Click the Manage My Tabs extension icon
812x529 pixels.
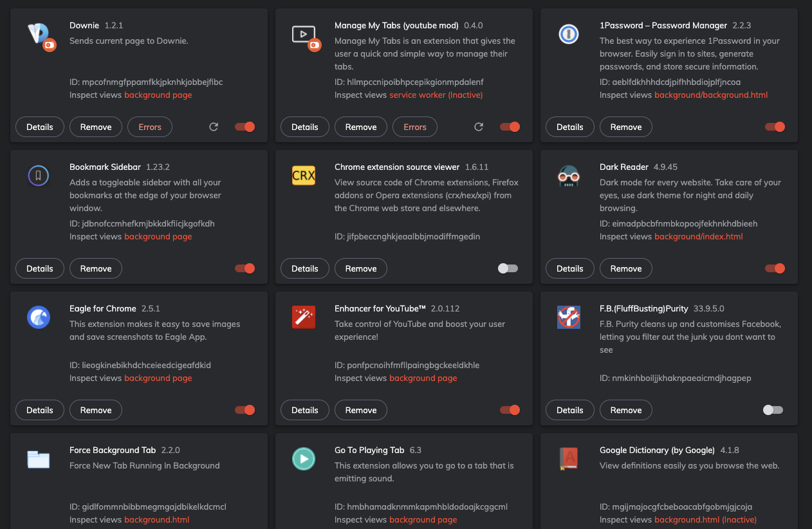[304, 35]
